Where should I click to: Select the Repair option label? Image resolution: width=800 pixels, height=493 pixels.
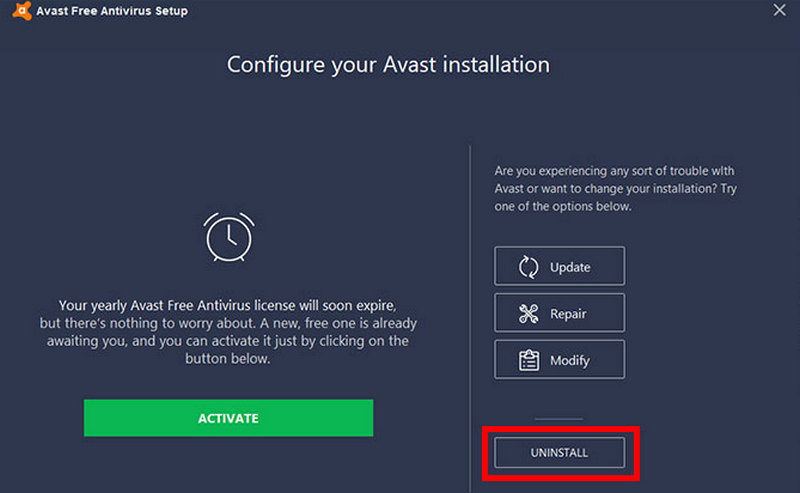click(568, 314)
